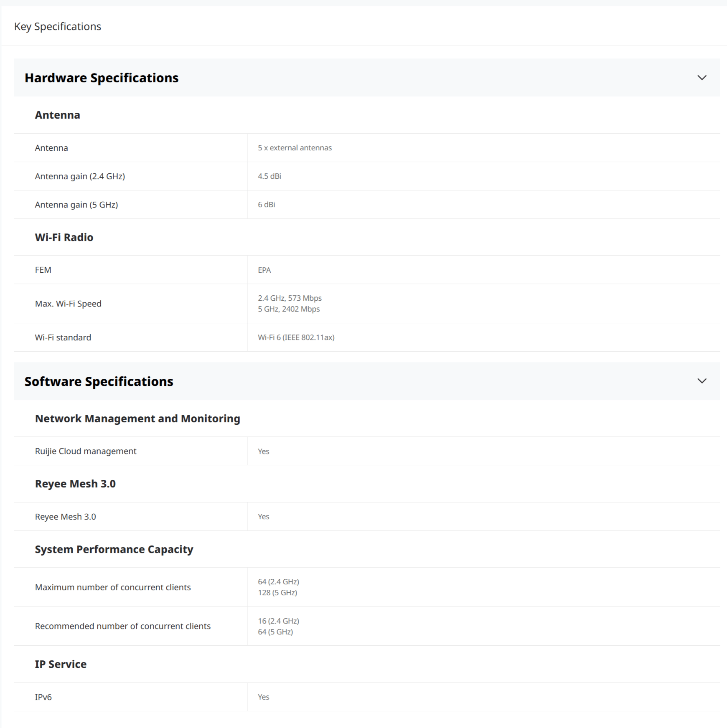Collapse the Hardware Specifications chevron
This screenshot has height=728, width=727.
click(x=702, y=78)
